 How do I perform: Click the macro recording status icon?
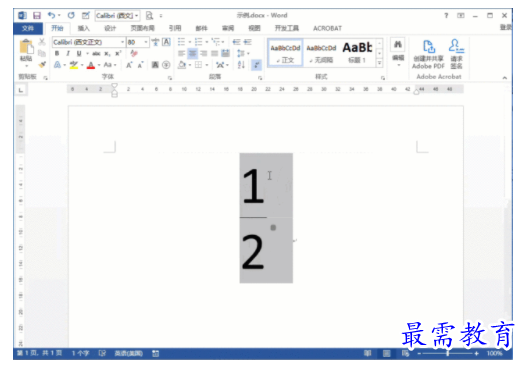(x=155, y=354)
